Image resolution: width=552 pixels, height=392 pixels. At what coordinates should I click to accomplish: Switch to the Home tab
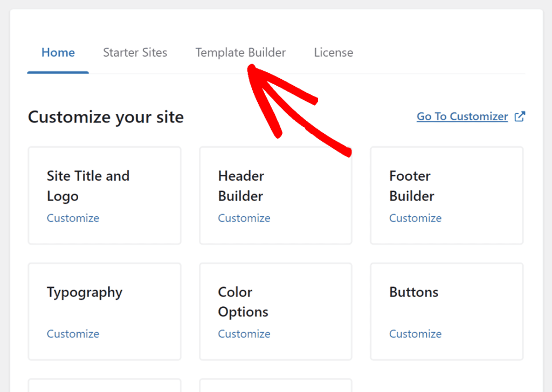pyautogui.click(x=58, y=53)
